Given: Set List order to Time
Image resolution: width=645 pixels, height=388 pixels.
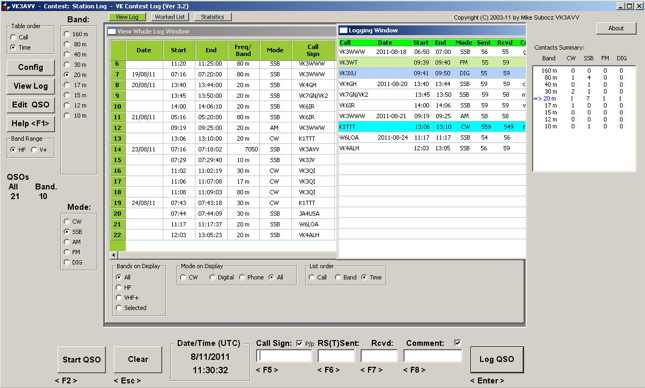Looking at the screenshot, I should coord(364,277).
